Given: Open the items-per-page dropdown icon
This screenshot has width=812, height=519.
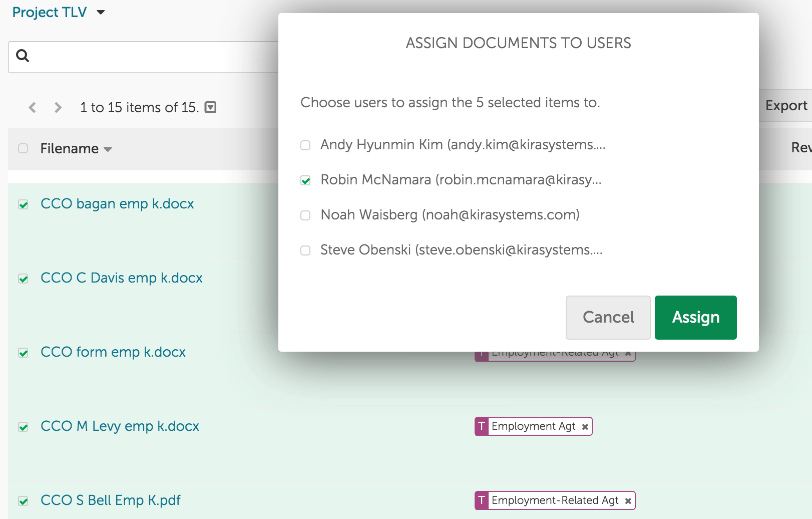Looking at the screenshot, I should tap(211, 107).
